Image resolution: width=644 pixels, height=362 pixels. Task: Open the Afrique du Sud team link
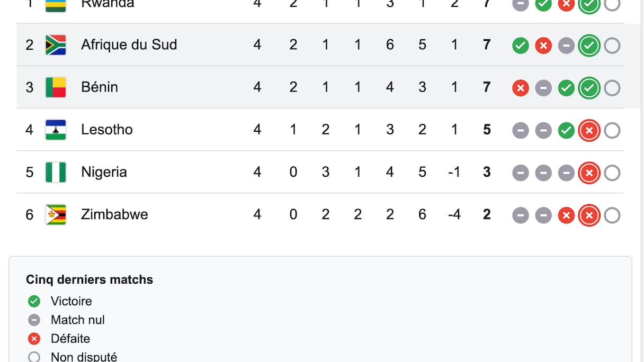[x=129, y=45]
